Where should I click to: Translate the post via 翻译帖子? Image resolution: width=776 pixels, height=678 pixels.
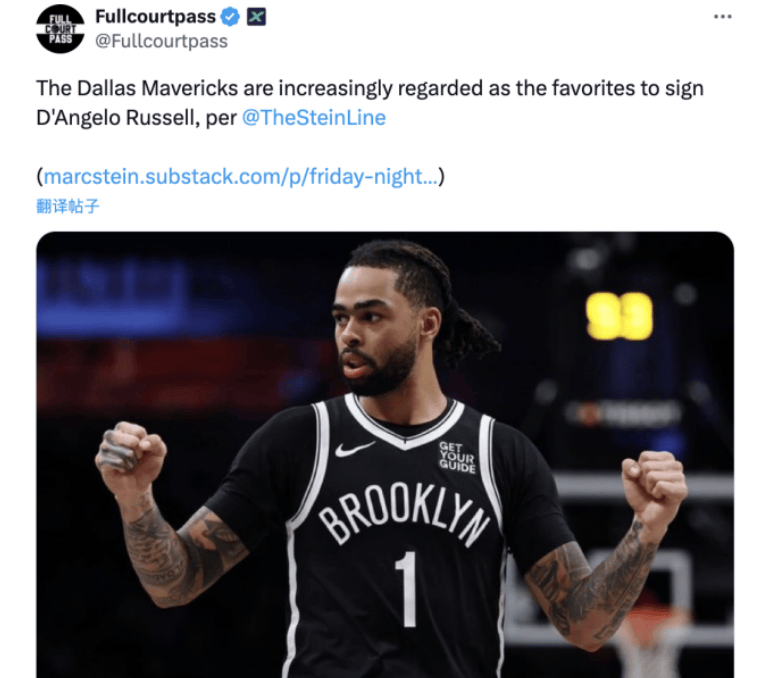tap(68, 206)
